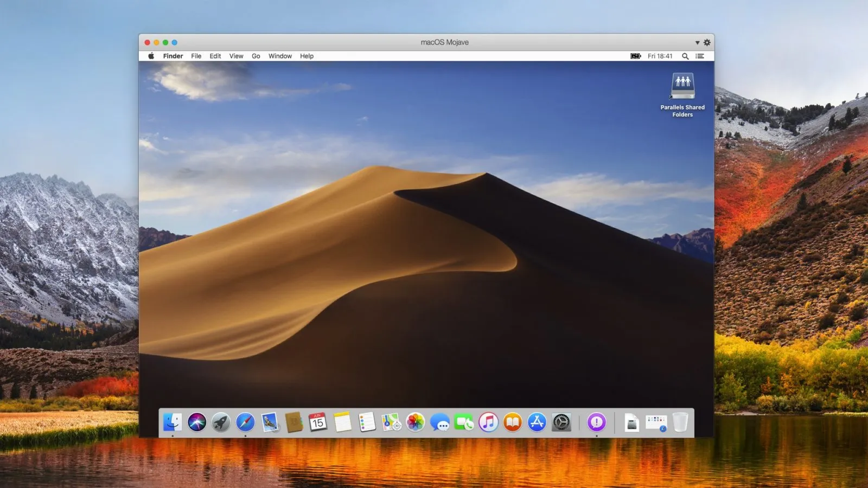Open the Calendar app showing June 15
The height and width of the screenshot is (488, 868).
coord(317,422)
